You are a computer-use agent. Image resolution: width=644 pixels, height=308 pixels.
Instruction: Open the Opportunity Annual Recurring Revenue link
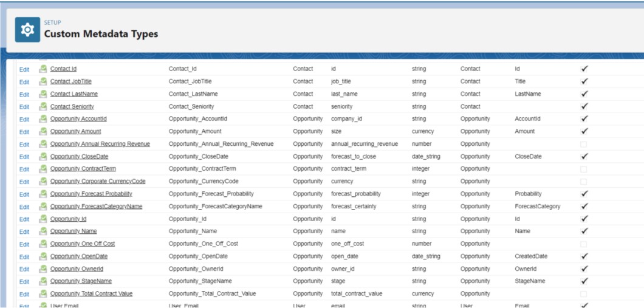pos(100,144)
